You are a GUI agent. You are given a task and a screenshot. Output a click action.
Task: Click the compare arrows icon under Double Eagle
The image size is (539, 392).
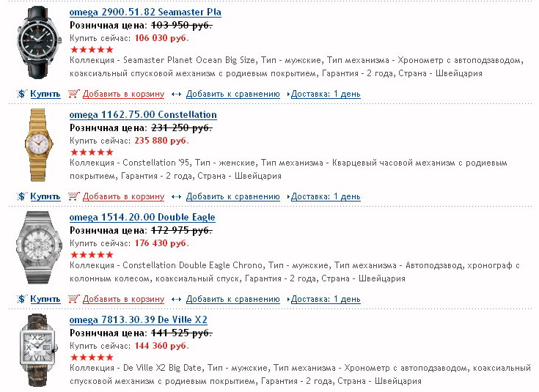click(177, 299)
